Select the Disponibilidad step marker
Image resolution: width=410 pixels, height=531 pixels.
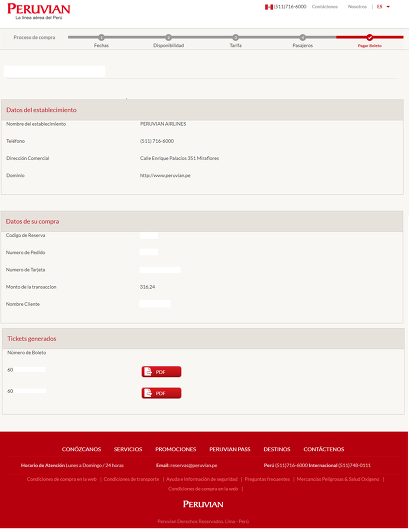168,37
